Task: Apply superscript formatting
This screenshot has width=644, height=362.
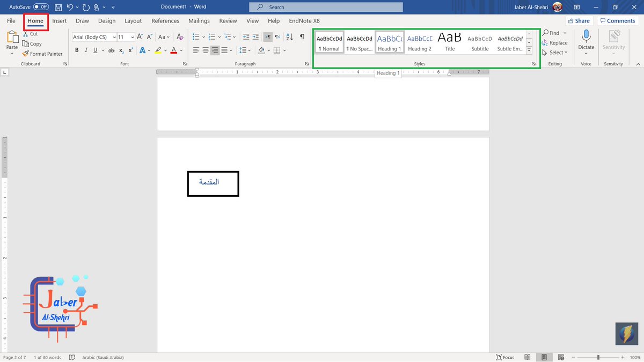Action: (x=130, y=50)
